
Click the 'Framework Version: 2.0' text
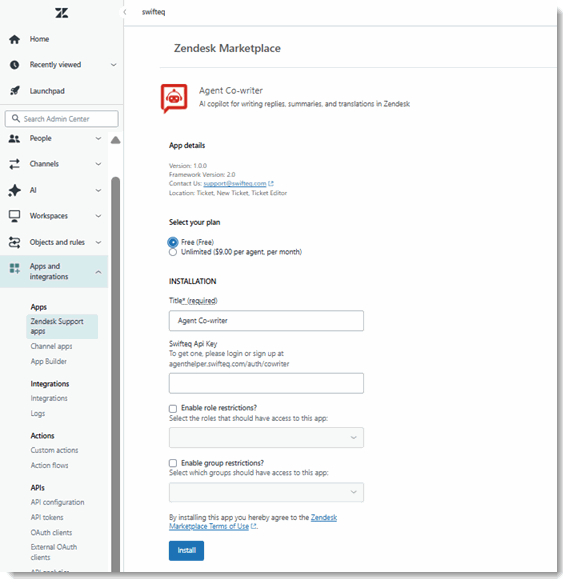[x=202, y=175]
